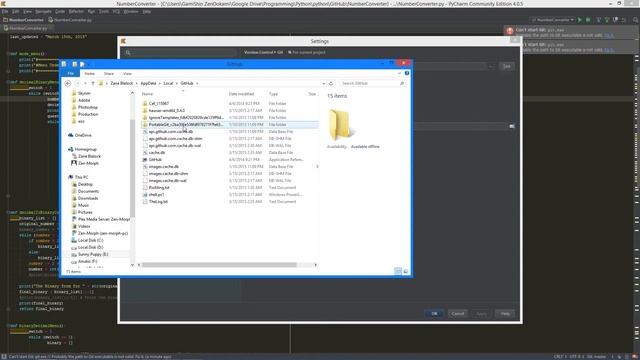
Task: Open the View tab in Explorer ribbon
Action: tap(127, 73)
